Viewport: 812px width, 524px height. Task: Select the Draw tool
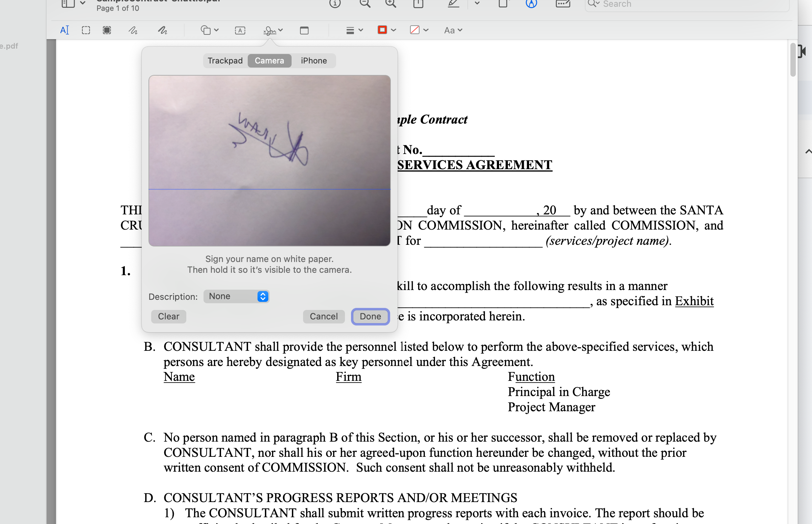[x=162, y=30]
